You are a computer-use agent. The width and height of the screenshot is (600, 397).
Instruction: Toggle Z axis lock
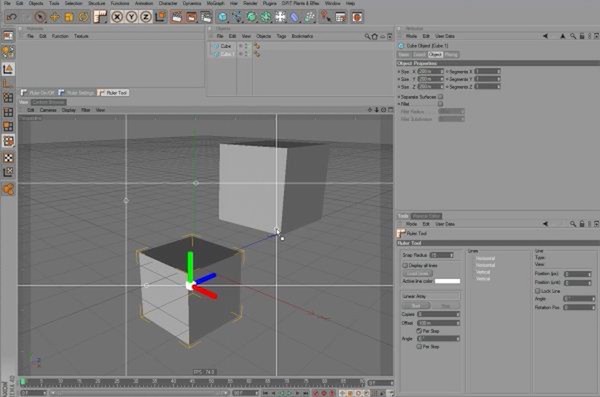[x=146, y=17]
